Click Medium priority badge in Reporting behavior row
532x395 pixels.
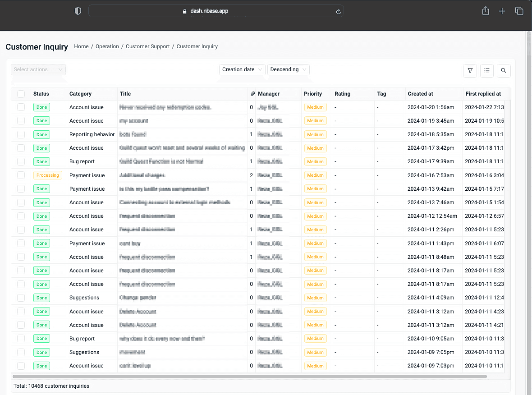(315, 134)
